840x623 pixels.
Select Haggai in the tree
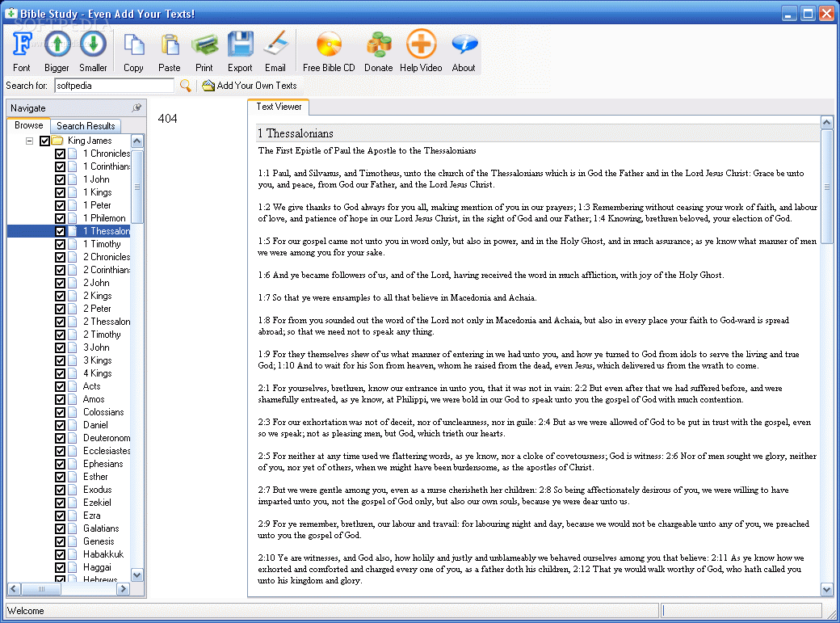pyautogui.click(x=97, y=567)
